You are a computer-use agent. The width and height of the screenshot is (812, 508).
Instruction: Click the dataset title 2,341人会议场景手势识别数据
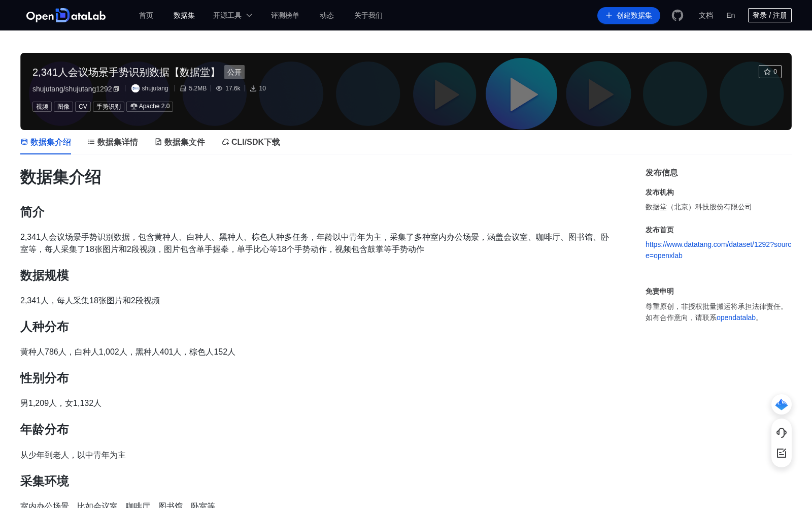pos(125,72)
